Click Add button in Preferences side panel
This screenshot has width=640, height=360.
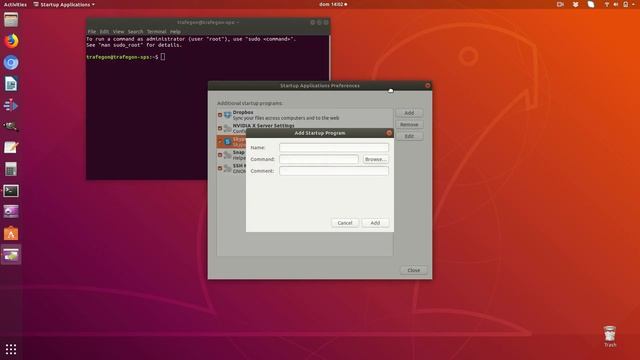pos(409,113)
